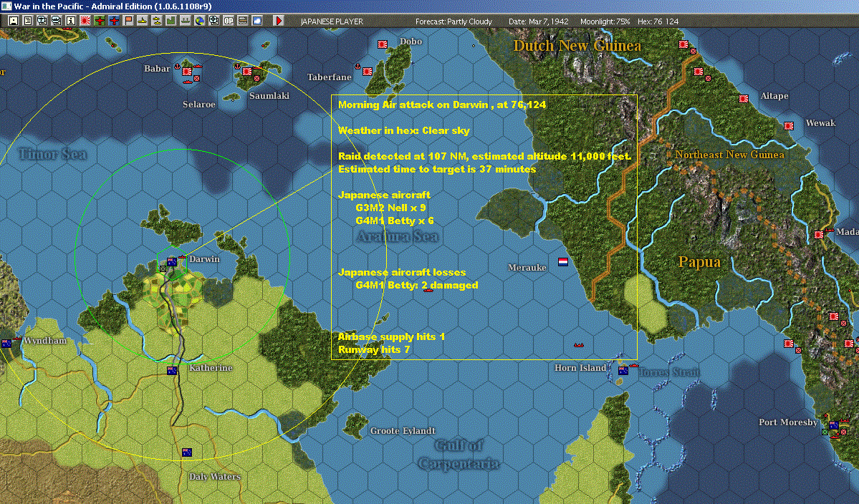Select the Japanese flag base at Aitape
The height and width of the screenshot is (504, 859).
tap(744, 99)
